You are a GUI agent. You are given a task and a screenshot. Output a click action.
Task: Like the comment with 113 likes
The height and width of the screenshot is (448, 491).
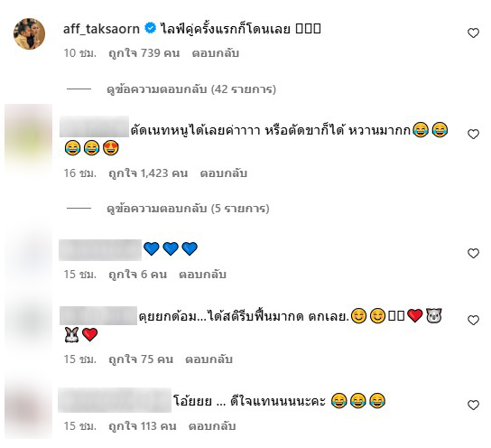point(473,405)
